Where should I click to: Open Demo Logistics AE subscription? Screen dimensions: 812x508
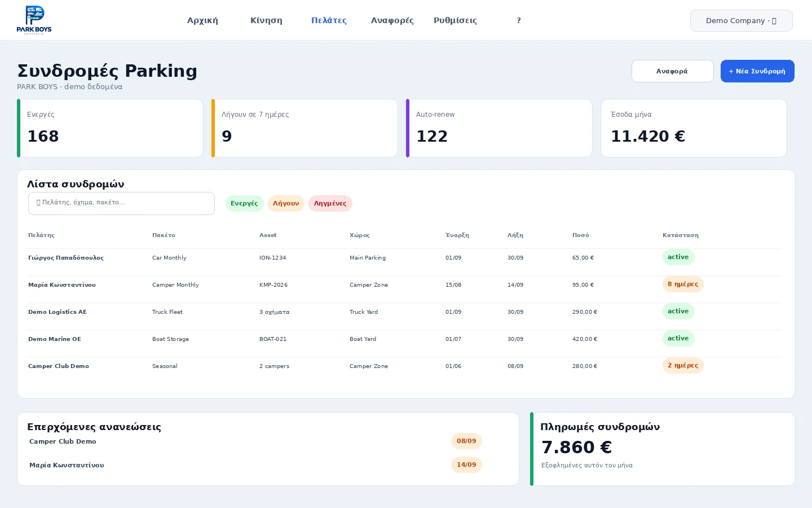404,312
